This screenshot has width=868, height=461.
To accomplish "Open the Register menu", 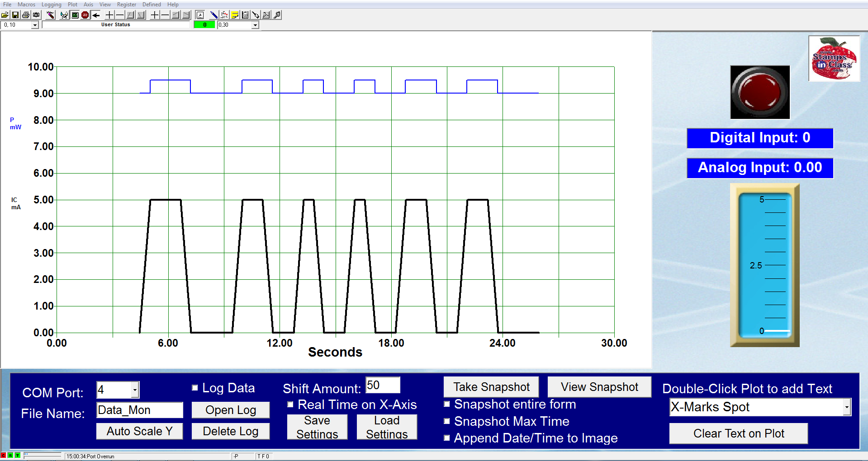I will click(127, 5).
